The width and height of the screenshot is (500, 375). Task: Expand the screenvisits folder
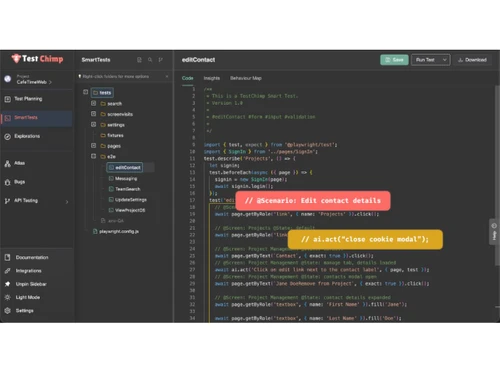94,114
